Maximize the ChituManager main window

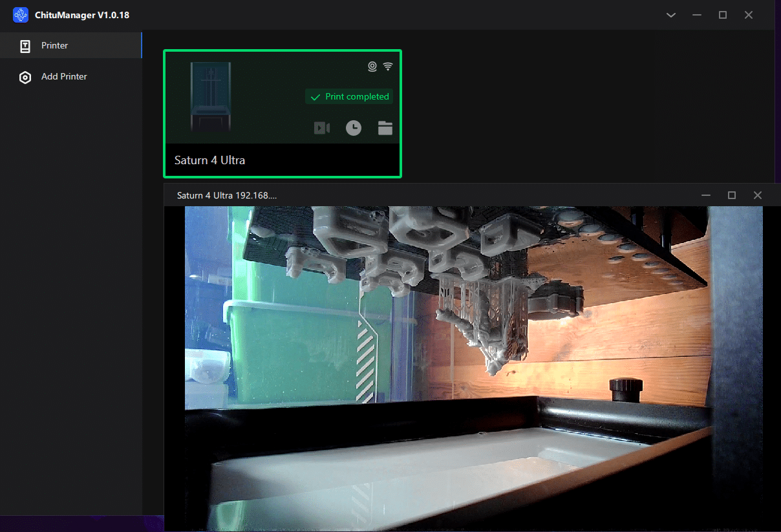pyautogui.click(x=723, y=15)
